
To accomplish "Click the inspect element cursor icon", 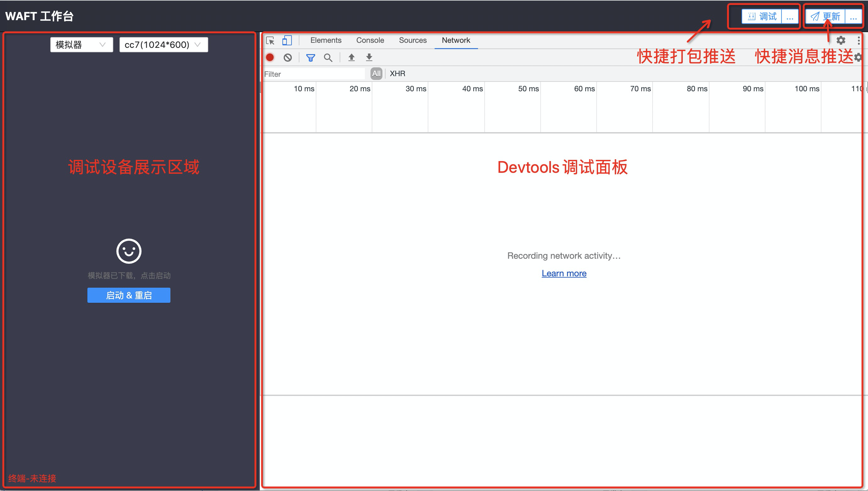I will (270, 41).
